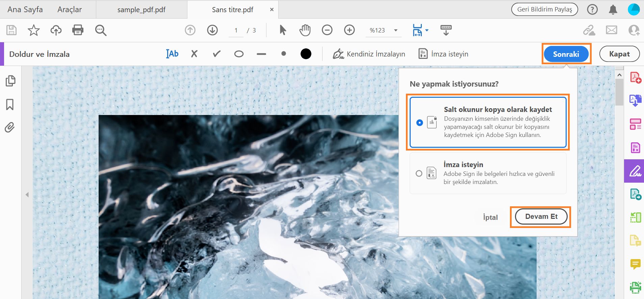This screenshot has height=299, width=644.
Task: Click the fit page width icon
Action: tap(417, 30)
